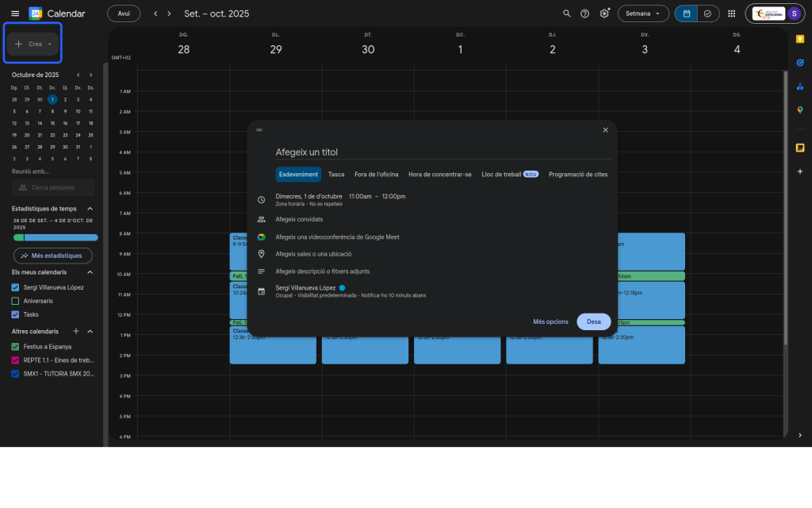
Task: Open the Google apps grid
Action: [x=731, y=13]
